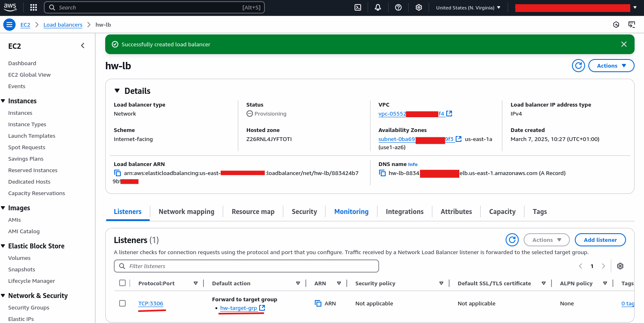Screen dimensions: 644x323
Task: Open AMI Catalog in the sidebar
Action: [24, 231]
